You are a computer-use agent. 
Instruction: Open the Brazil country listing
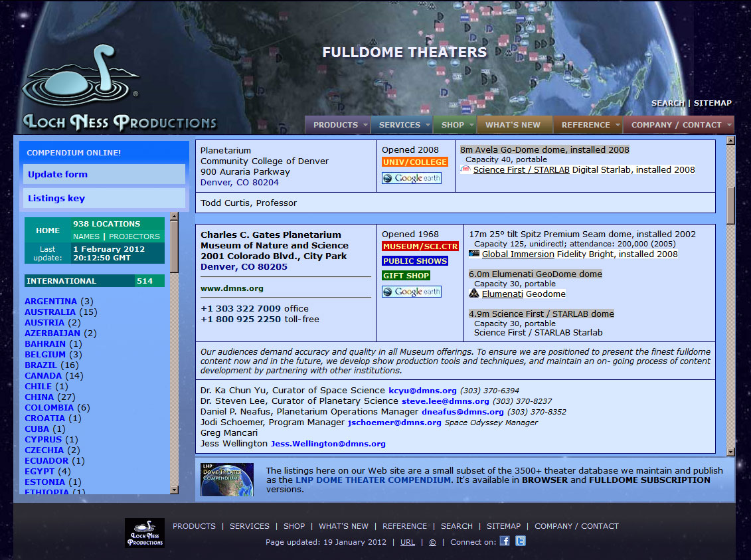coord(41,365)
